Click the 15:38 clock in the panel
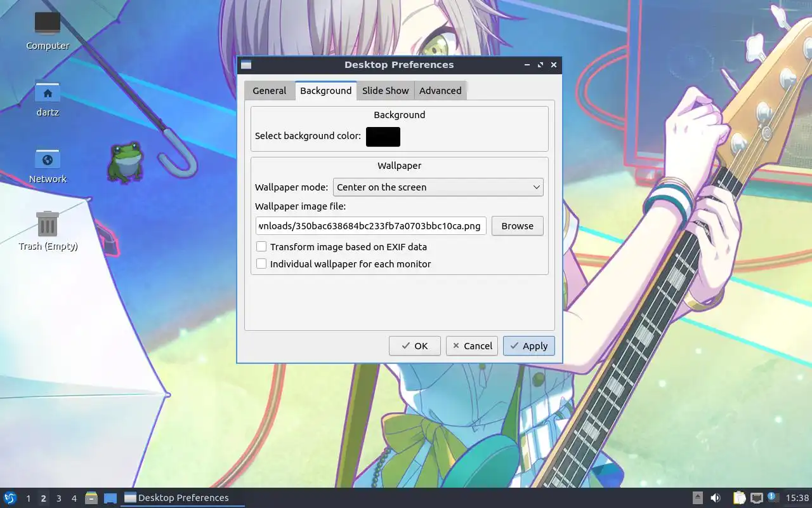This screenshot has width=812, height=508. tap(797, 498)
